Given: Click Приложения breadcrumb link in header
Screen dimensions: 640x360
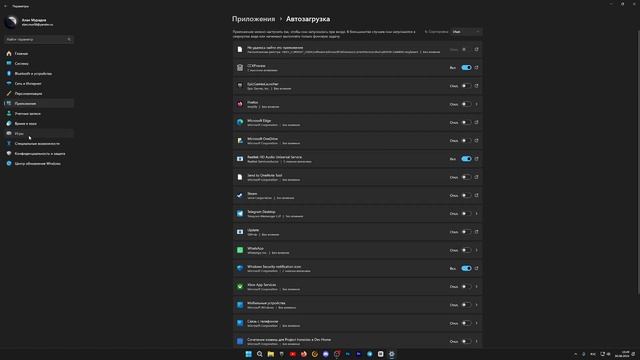Looking at the screenshot, I should (253, 19).
